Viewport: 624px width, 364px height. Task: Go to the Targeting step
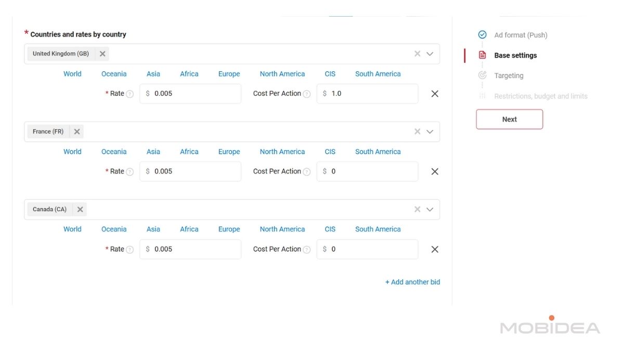pyautogui.click(x=509, y=75)
